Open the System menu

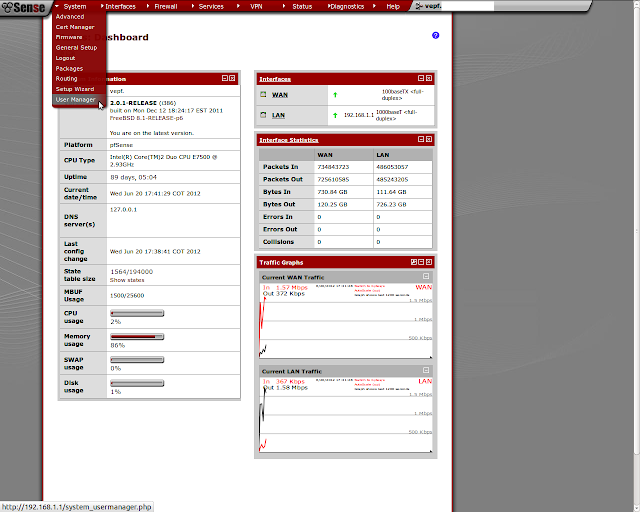(x=75, y=7)
